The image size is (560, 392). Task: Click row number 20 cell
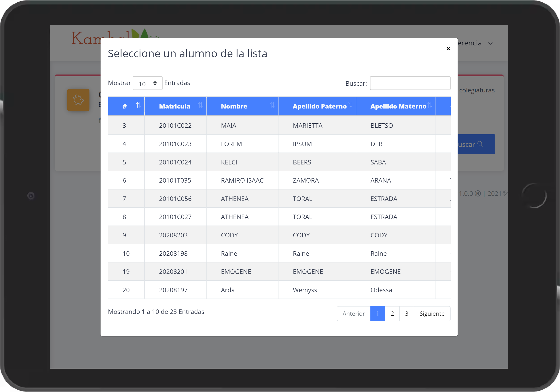(126, 290)
